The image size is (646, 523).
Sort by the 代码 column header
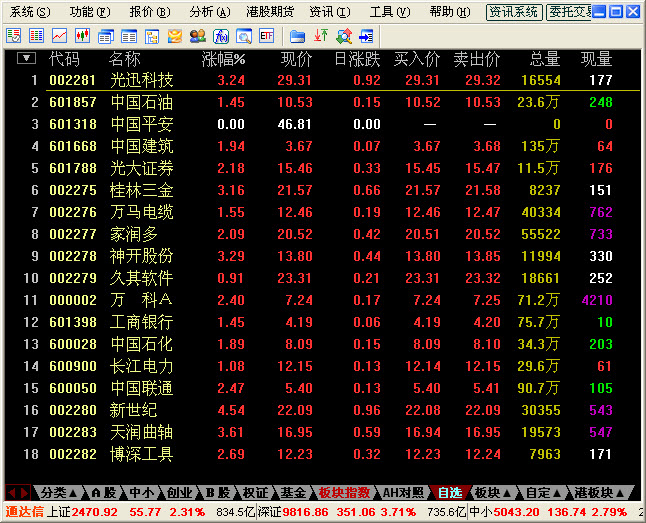64,59
